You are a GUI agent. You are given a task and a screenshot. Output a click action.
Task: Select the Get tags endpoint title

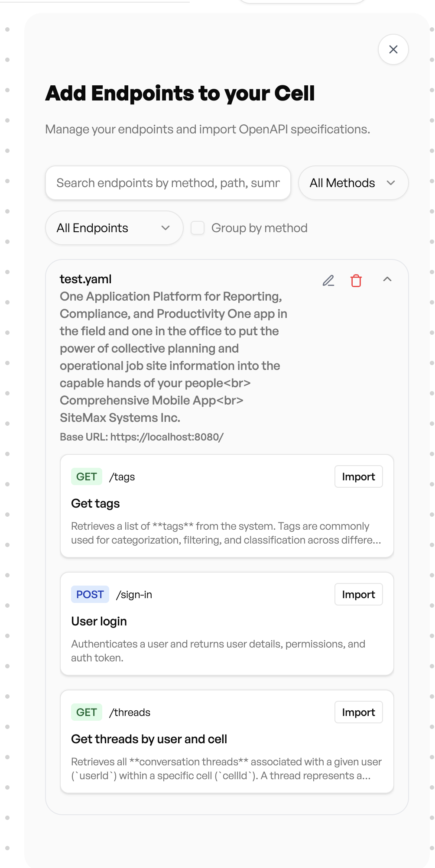(x=95, y=503)
